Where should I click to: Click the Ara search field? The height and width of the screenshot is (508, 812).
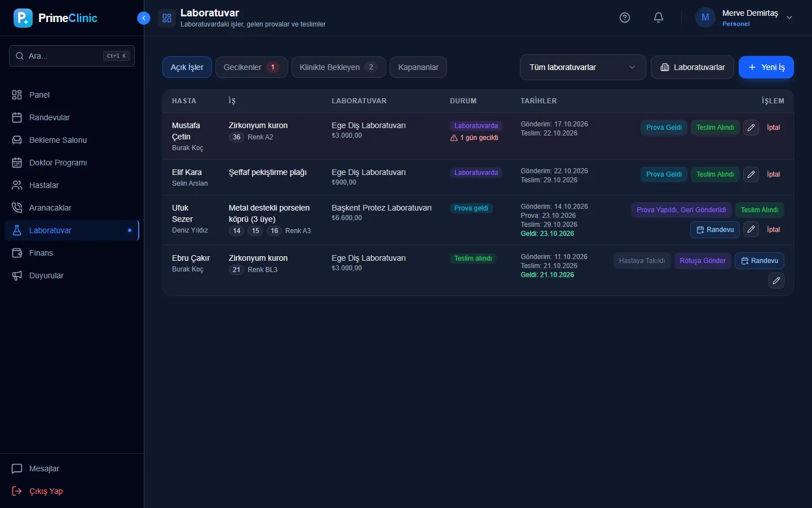(x=72, y=56)
